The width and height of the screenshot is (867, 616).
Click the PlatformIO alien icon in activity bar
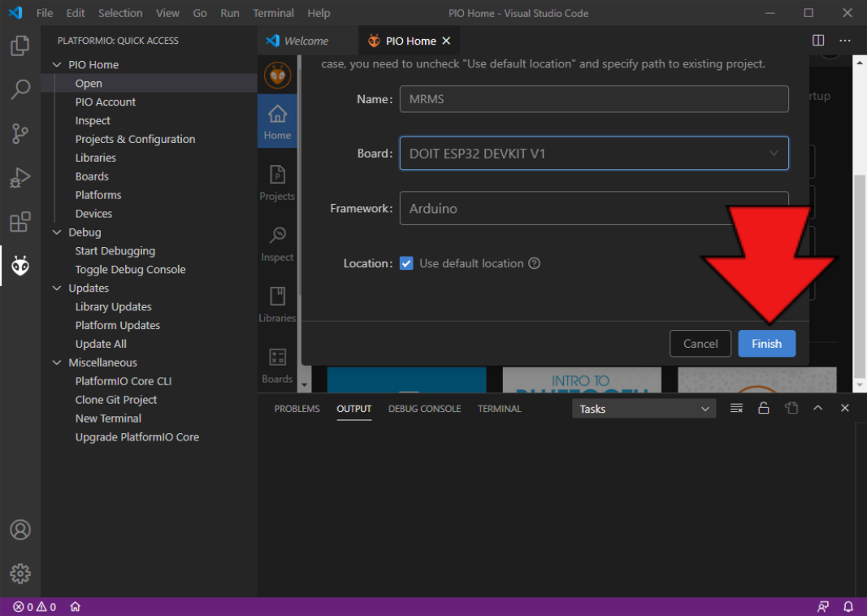[20, 265]
